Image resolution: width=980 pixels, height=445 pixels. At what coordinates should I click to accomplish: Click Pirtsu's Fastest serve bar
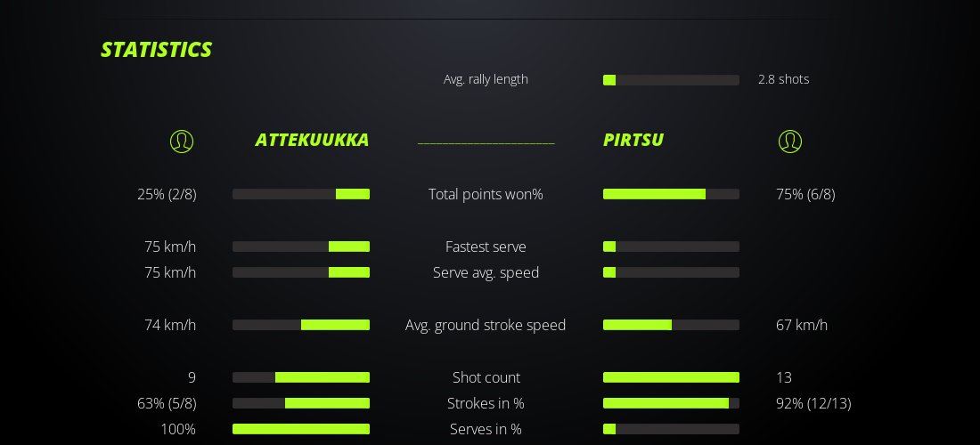671,247
